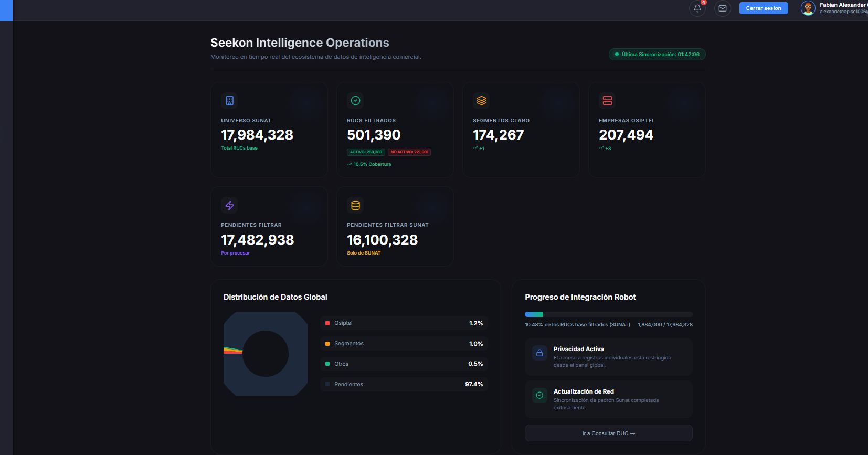Click the building icon in Universo SUNAT card
This screenshot has width=868, height=455.
click(230, 100)
